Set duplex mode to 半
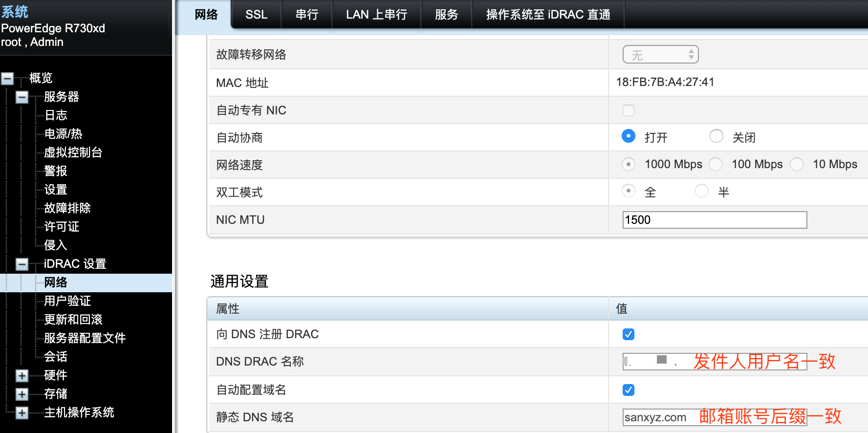 pyautogui.click(x=702, y=191)
